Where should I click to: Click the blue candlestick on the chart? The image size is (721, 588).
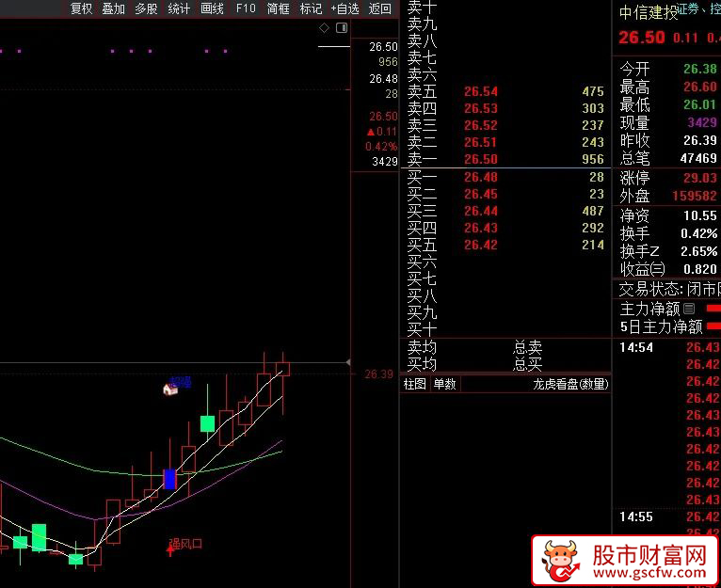[169, 479]
